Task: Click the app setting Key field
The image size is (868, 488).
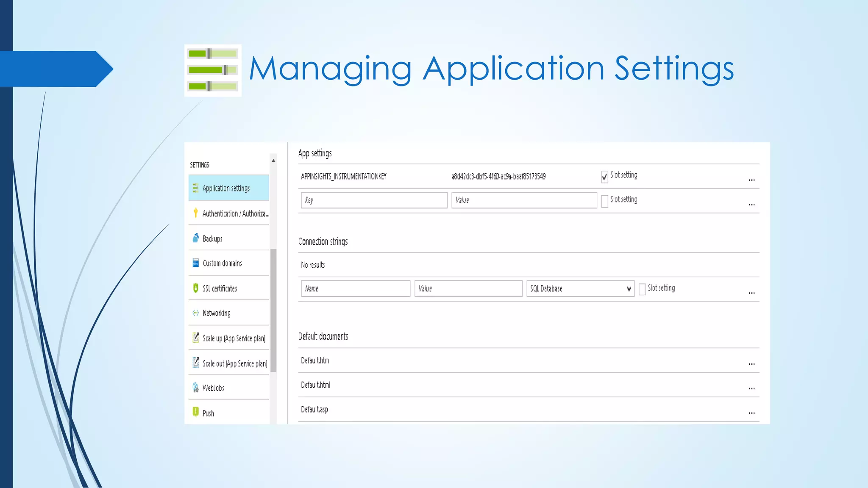Action: [x=374, y=200]
